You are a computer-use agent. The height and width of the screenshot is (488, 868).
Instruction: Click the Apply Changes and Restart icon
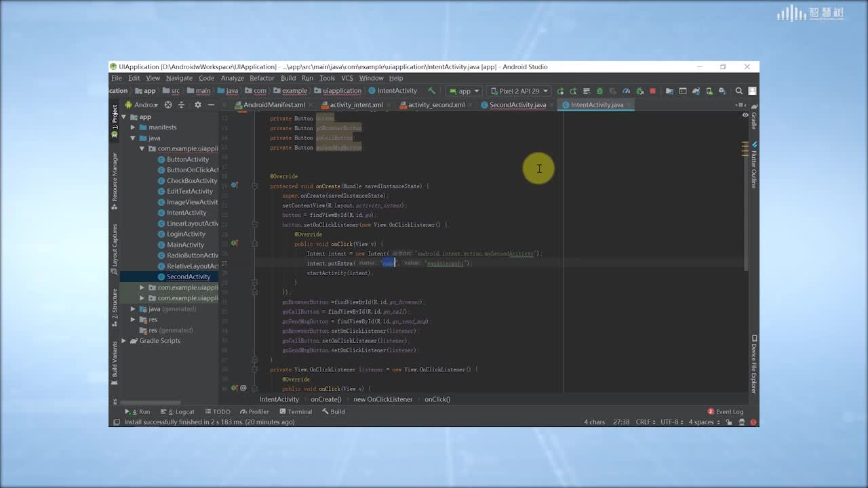[573, 91]
